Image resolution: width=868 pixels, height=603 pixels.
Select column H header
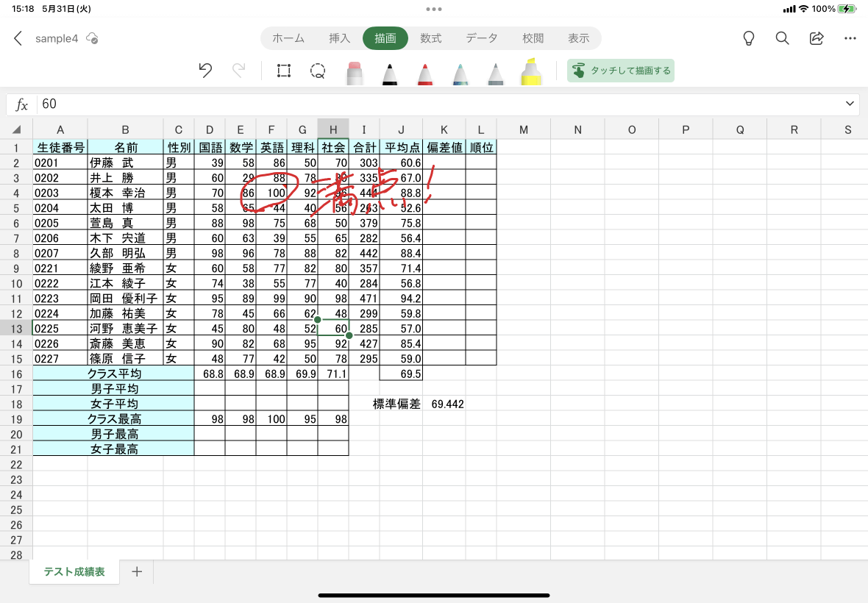[333, 129]
